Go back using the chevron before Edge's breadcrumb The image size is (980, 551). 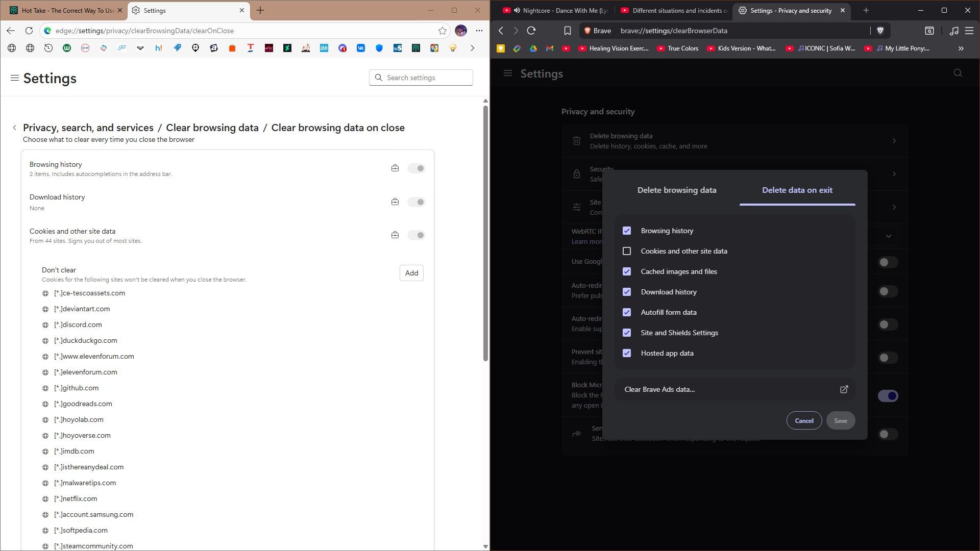15,128
